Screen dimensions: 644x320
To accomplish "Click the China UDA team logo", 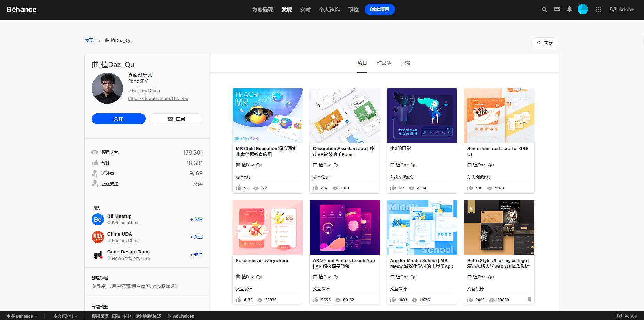I will (98, 237).
